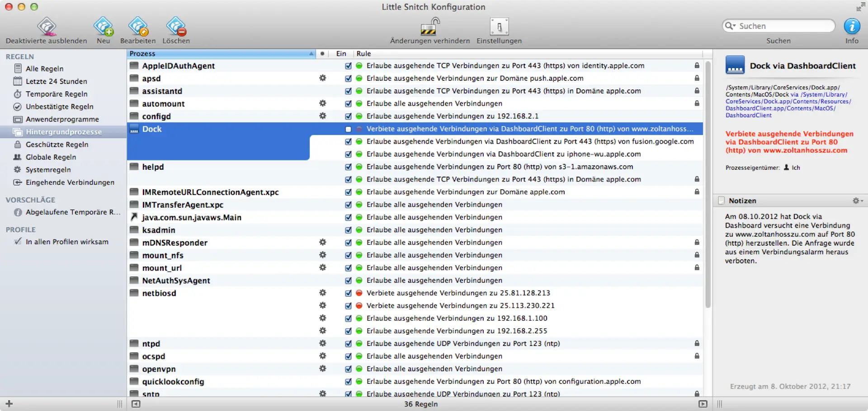Disable the AppleIDAuthAgent rule checkbox
868x411 pixels.
(348, 66)
